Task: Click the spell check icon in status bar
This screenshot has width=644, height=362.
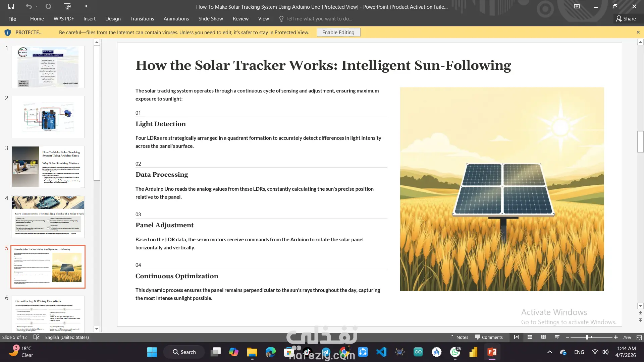Action: [x=37, y=337]
